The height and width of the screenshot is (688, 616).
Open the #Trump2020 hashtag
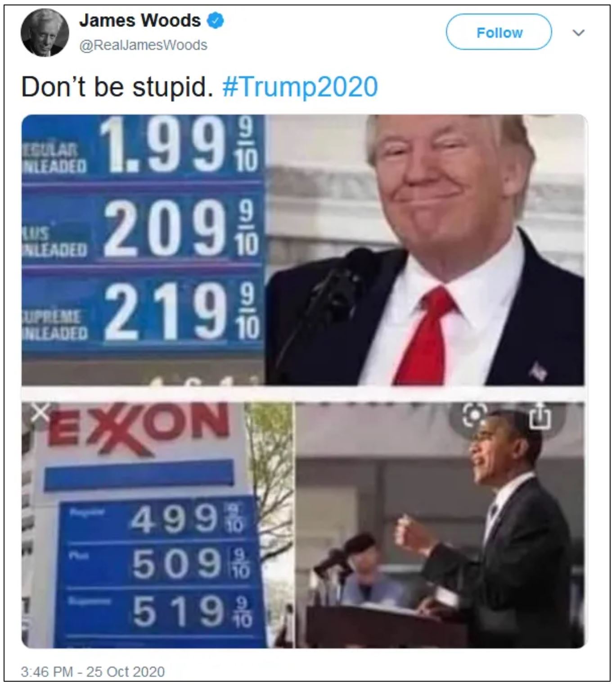tap(300, 87)
